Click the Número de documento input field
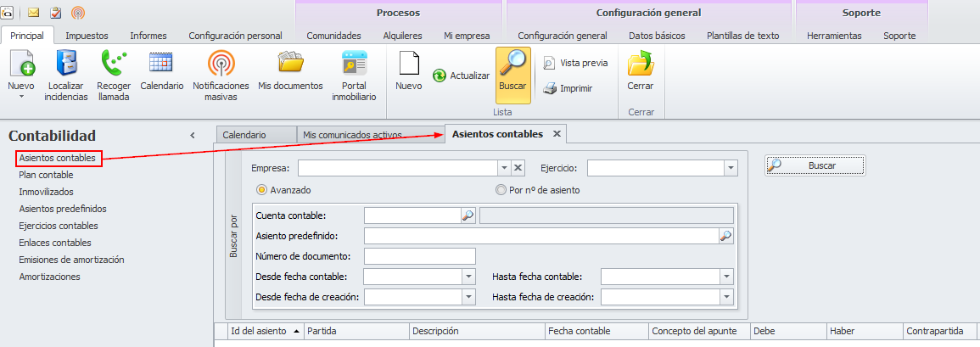This screenshot has height=347, width=980. (420, 256)
